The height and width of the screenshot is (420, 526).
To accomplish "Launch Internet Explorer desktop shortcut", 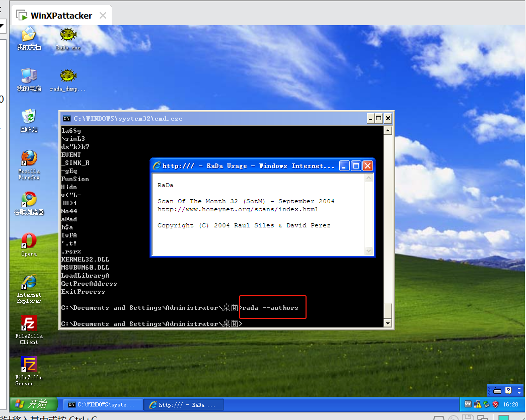I will pos(29,289).
